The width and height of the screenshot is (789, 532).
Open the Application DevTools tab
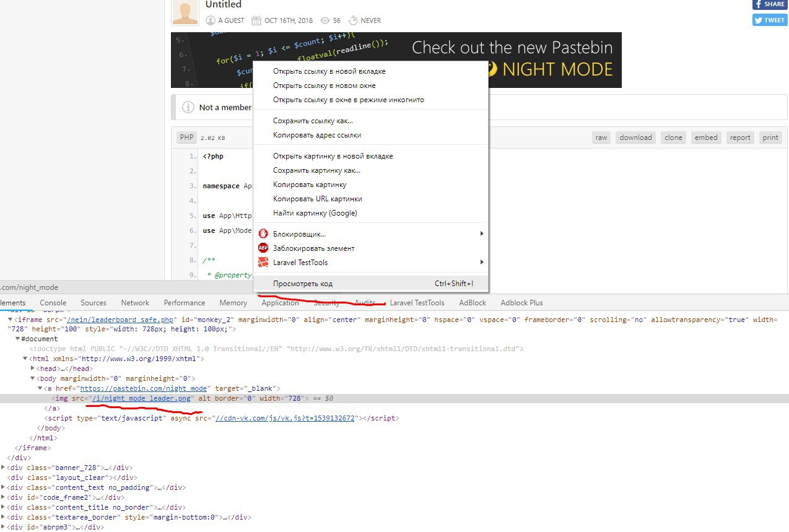pos(280,303)
